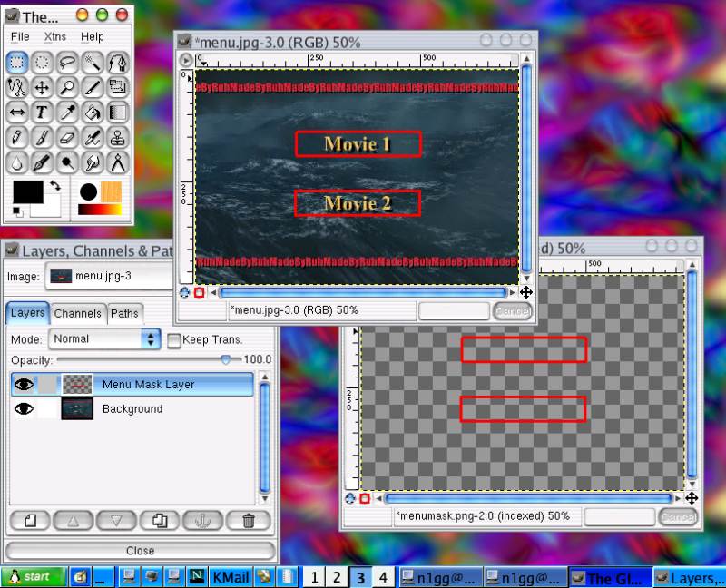Enable the Keep Trans. checkbox
This screenshot has height=588, width=726.
pos(173,340)
